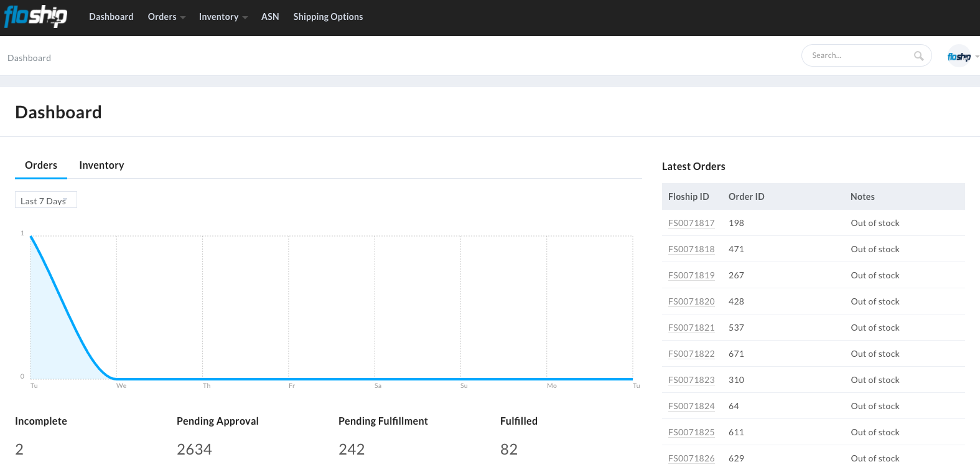Click the chart's peak point at Tuesday

31,237
